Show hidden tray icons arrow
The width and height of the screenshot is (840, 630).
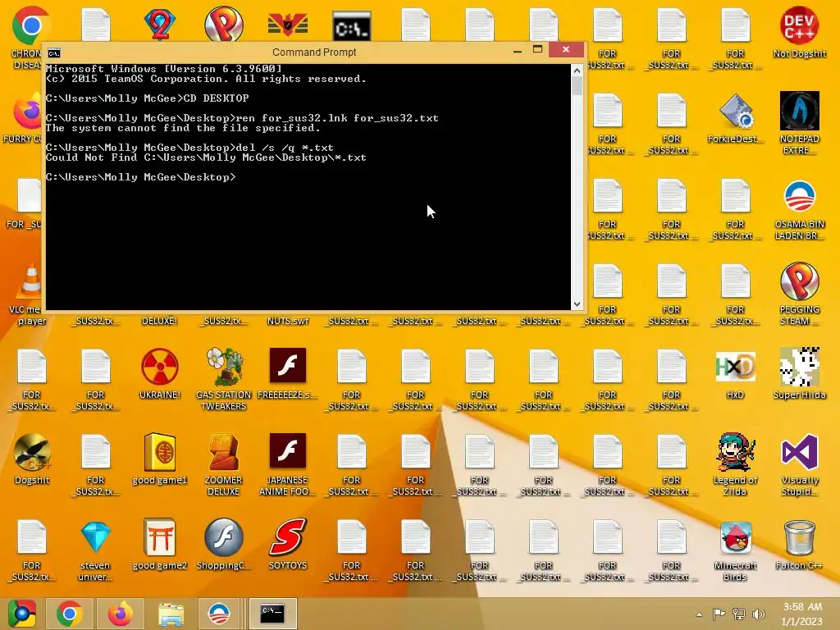(699, 614)
